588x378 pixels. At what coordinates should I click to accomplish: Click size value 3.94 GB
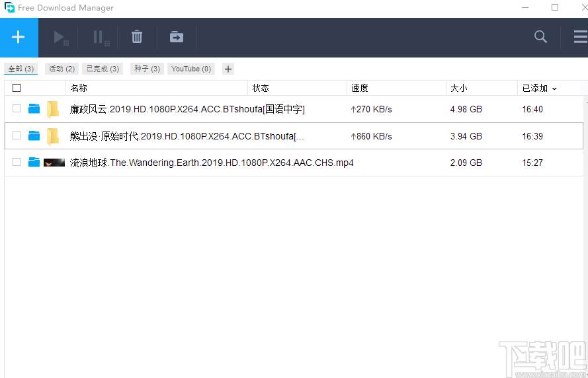click(x=466, y=136)
